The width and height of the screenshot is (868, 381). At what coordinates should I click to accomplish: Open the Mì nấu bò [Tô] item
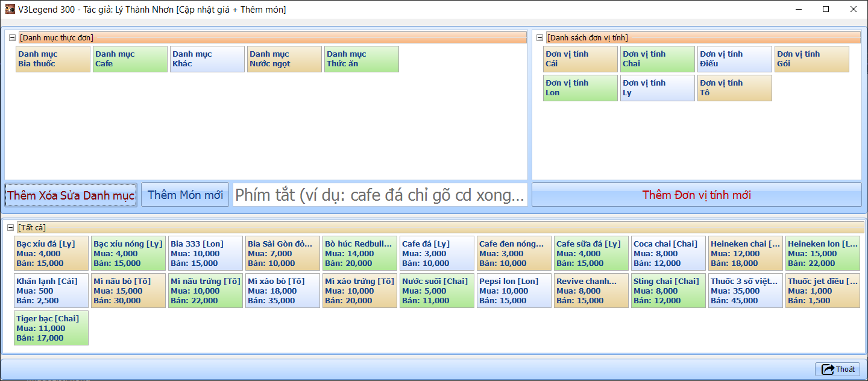128,291
